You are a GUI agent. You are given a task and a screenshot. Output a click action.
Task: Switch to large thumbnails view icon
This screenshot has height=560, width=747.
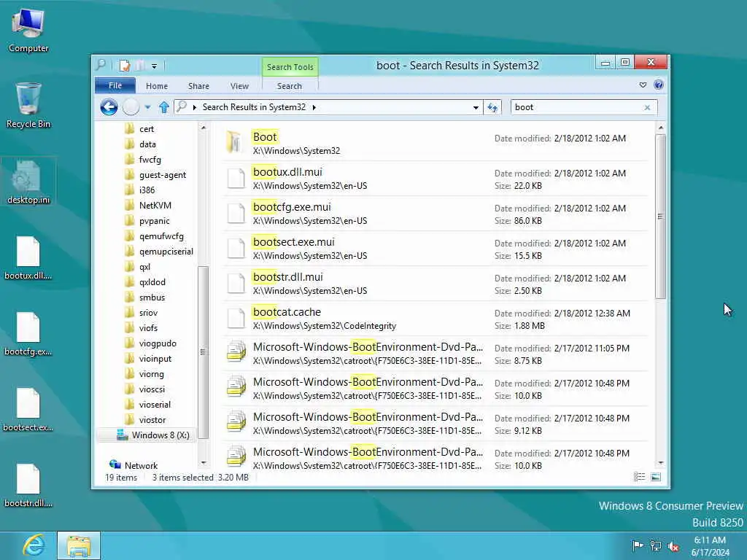pos(656,477)
